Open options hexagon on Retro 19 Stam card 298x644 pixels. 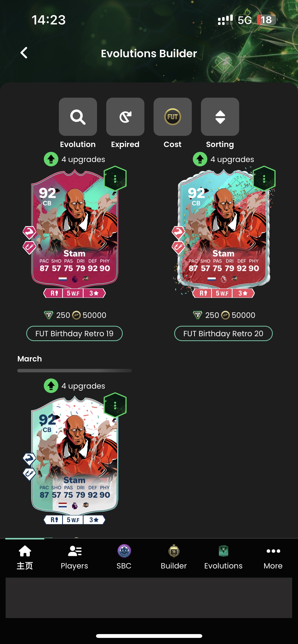tap(115, 179)
